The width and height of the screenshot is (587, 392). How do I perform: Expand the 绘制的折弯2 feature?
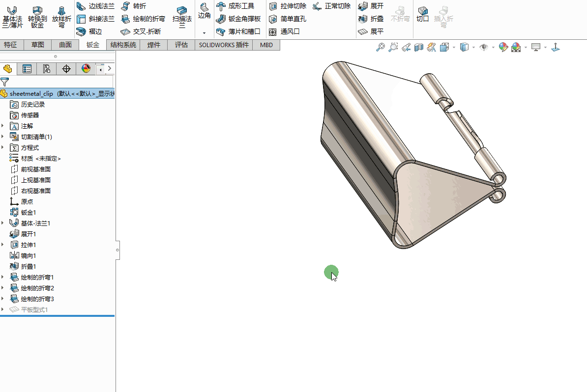pyautogui.click(x=2, y=288)
